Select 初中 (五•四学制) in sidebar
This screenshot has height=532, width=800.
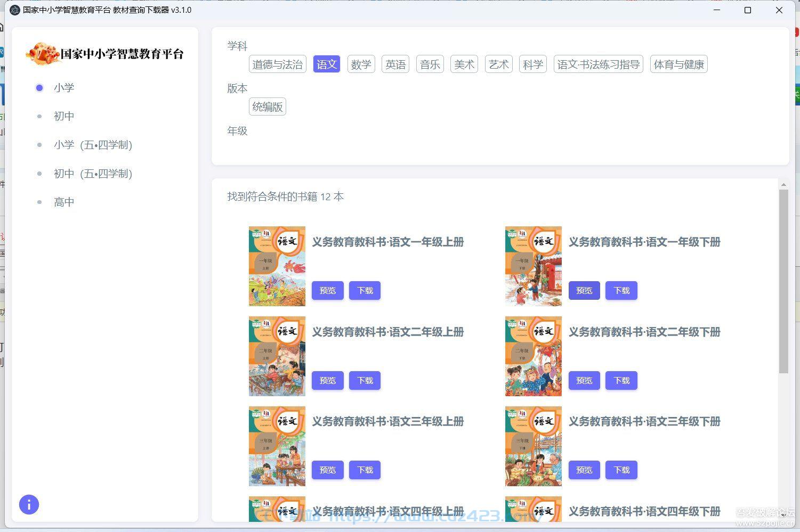93,174
